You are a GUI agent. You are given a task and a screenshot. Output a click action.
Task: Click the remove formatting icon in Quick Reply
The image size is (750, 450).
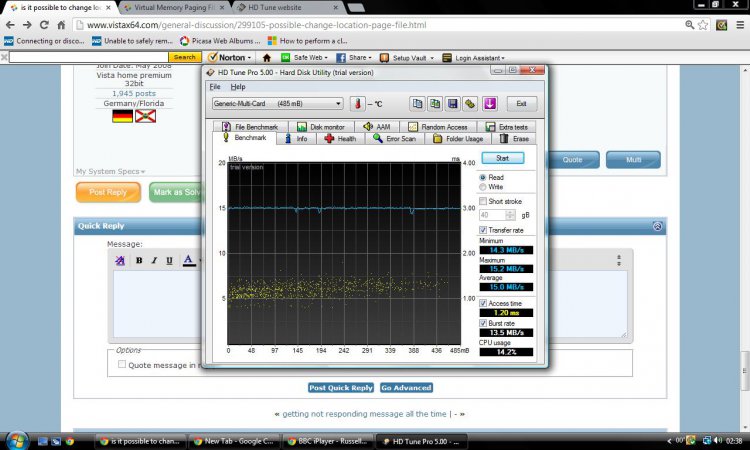pos(120,260)
